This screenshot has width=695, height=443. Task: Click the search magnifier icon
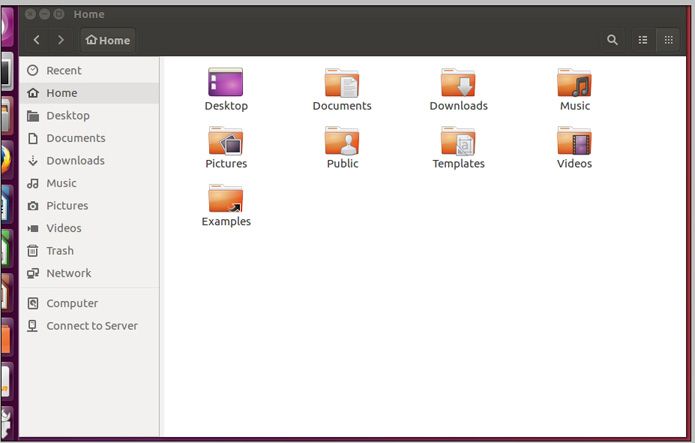612,40
